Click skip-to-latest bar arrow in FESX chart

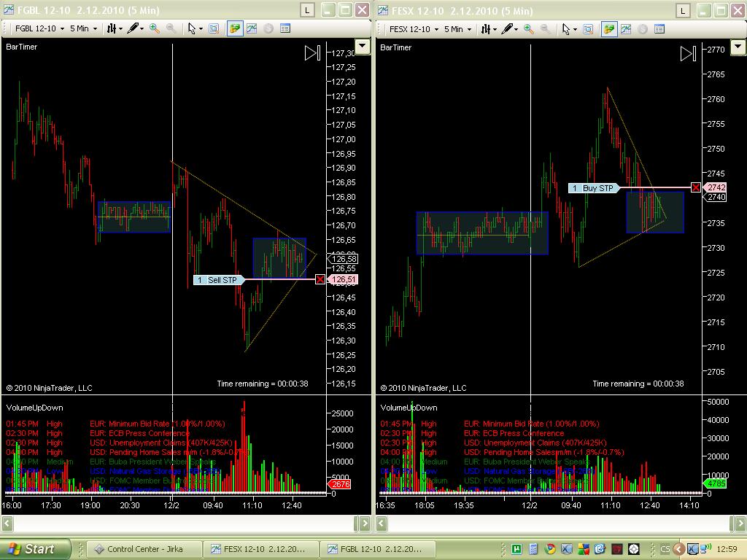(688, 53)
